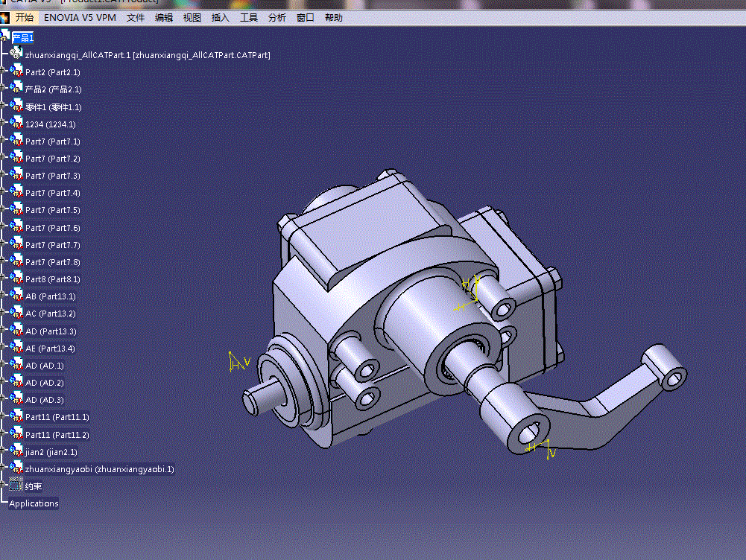Open the 视图 menu
This screenshot has height=560, width=746.
192,18
